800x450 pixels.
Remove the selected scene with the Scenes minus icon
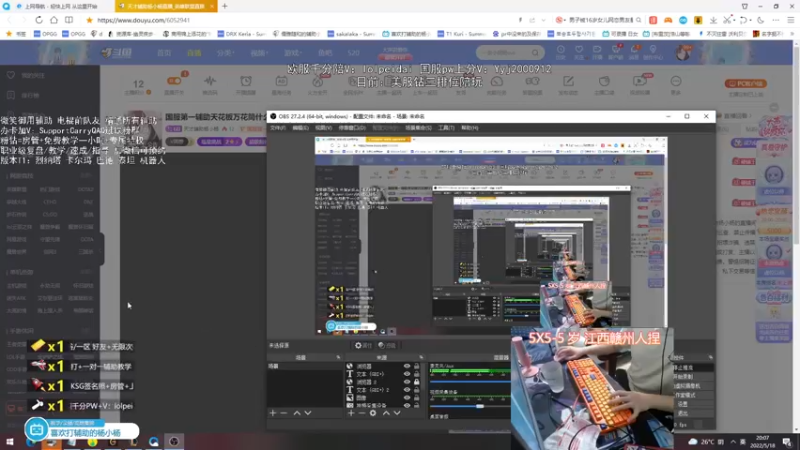[x=284, y=413]
